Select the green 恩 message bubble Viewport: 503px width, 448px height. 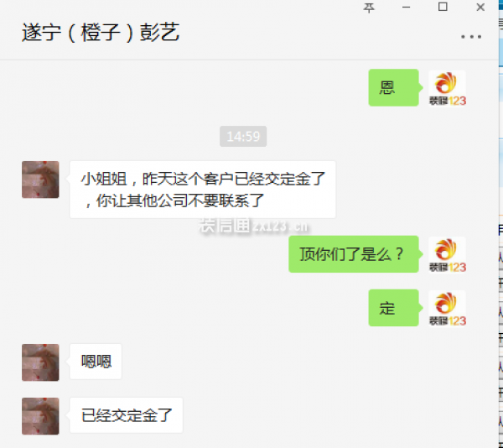(395, 87)
